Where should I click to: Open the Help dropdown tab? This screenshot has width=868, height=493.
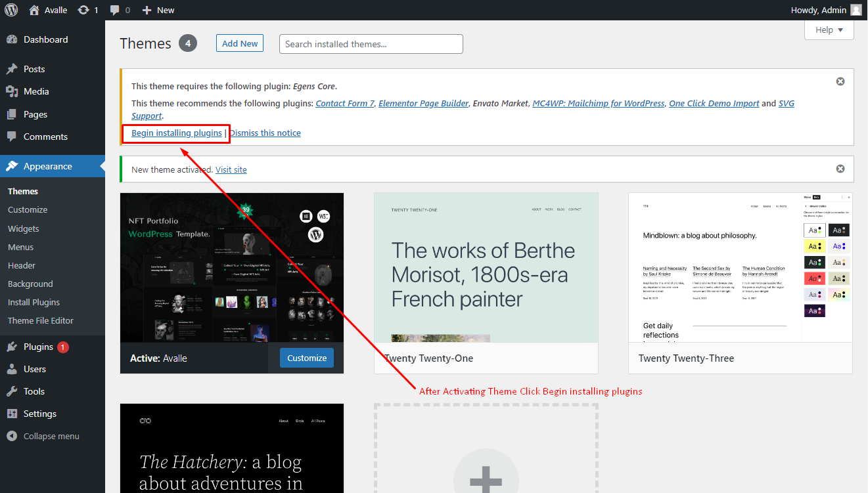[x=829, y=30]
